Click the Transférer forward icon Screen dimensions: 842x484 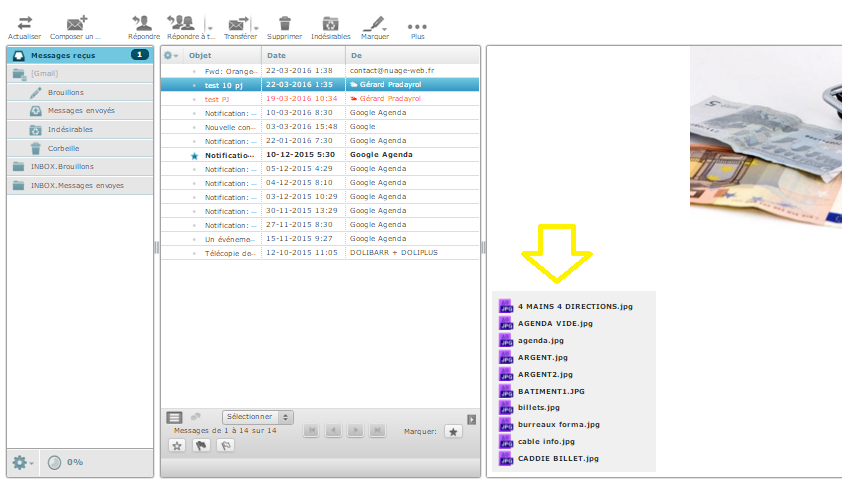tap(237, 24)
